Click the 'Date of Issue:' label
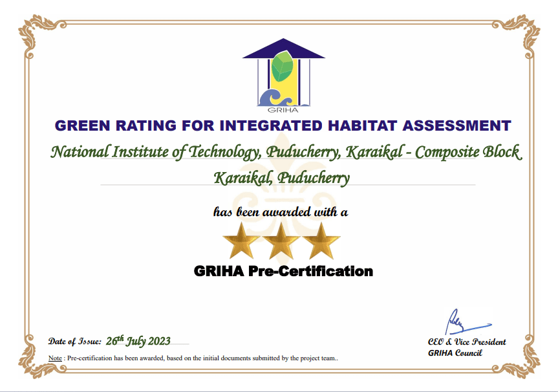The image size is (558, 392). pos(75,342)
